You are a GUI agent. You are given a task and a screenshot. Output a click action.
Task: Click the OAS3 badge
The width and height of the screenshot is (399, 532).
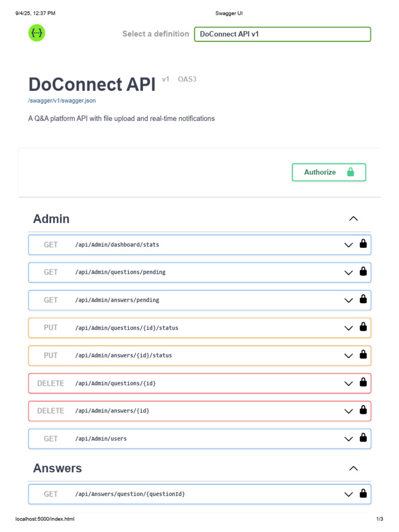click(187, 79)
